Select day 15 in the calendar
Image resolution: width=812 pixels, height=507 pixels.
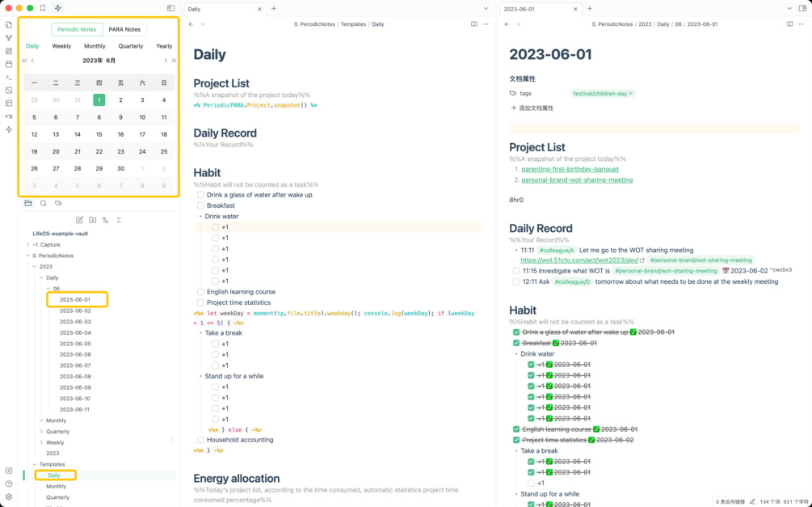point(99,134)
